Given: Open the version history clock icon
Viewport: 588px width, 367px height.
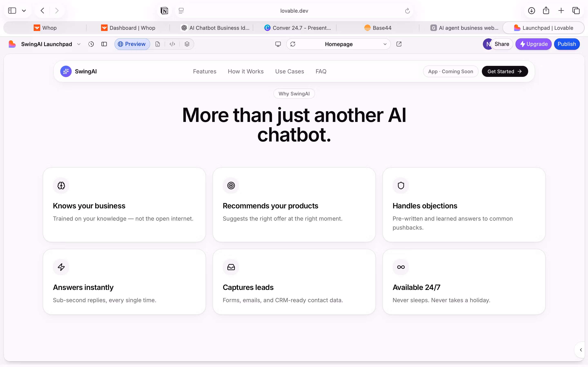Looking at the screenshot, I should 91,44.
